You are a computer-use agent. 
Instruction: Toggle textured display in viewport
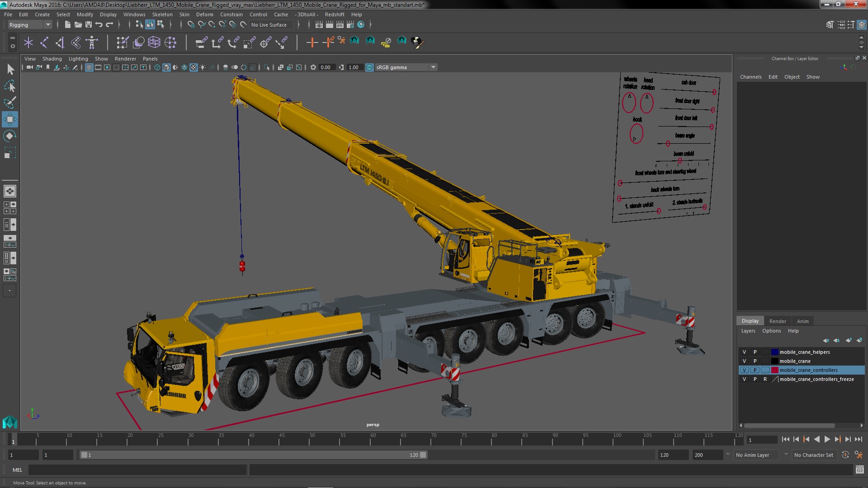[193, 67]
